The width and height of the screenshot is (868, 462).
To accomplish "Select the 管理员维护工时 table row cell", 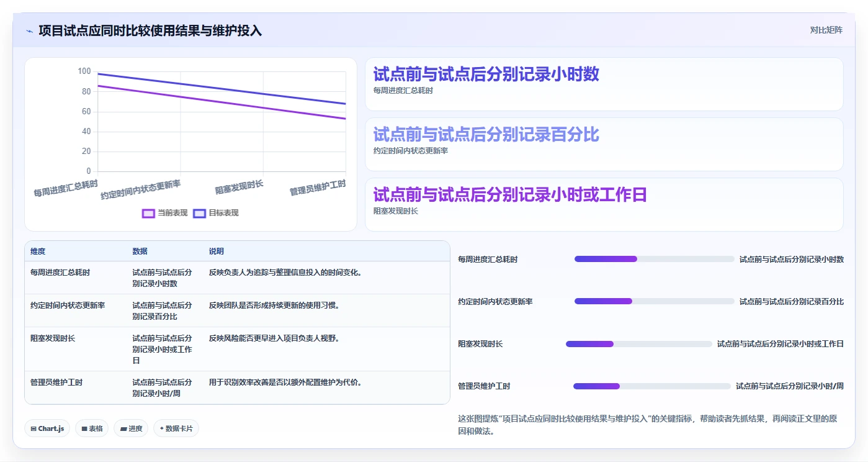I will [x=56, y=383].
